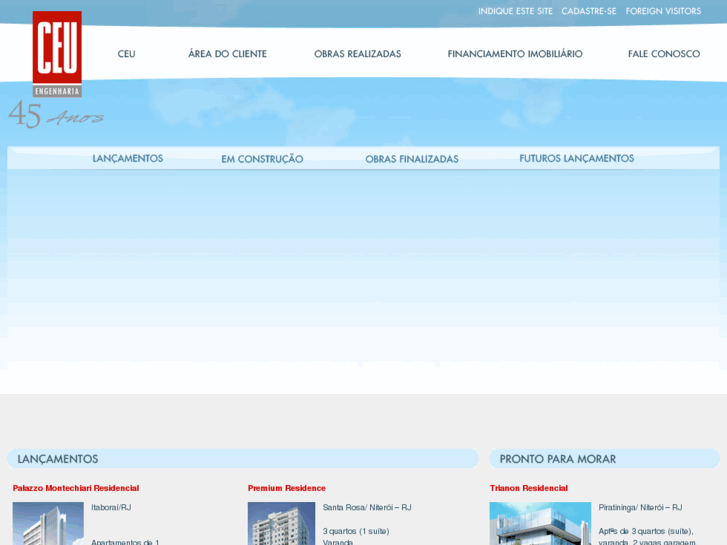Viewport: 727px width, 545px height.
Task: Go to Cadastre-se registration link
Action: (589, 11)
